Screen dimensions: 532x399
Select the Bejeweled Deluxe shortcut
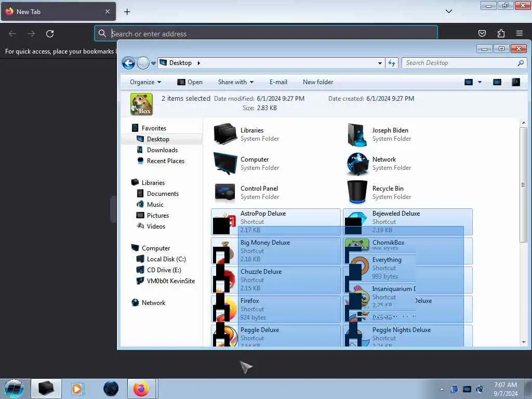click(407, 222)
